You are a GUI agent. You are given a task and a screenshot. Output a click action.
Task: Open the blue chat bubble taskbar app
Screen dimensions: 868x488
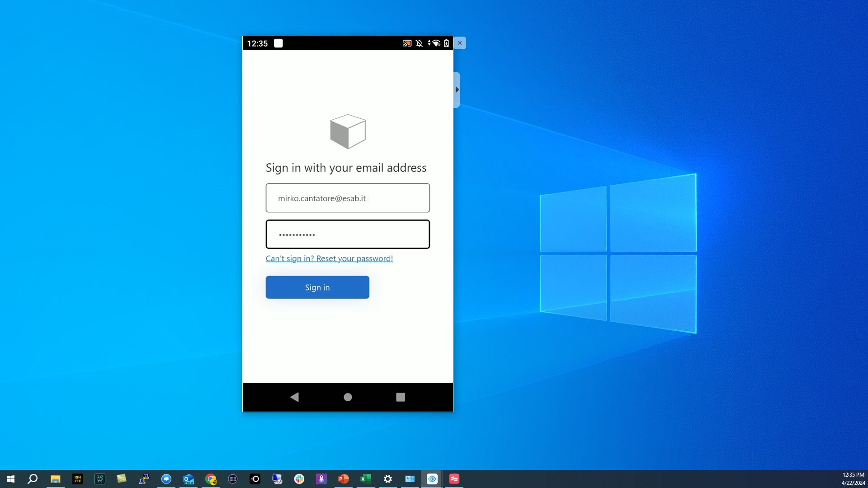point(166,479)
